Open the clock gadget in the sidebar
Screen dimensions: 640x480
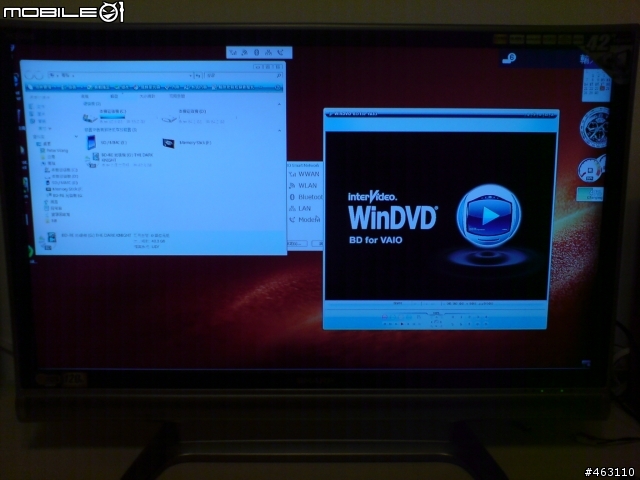click(595, 127)
